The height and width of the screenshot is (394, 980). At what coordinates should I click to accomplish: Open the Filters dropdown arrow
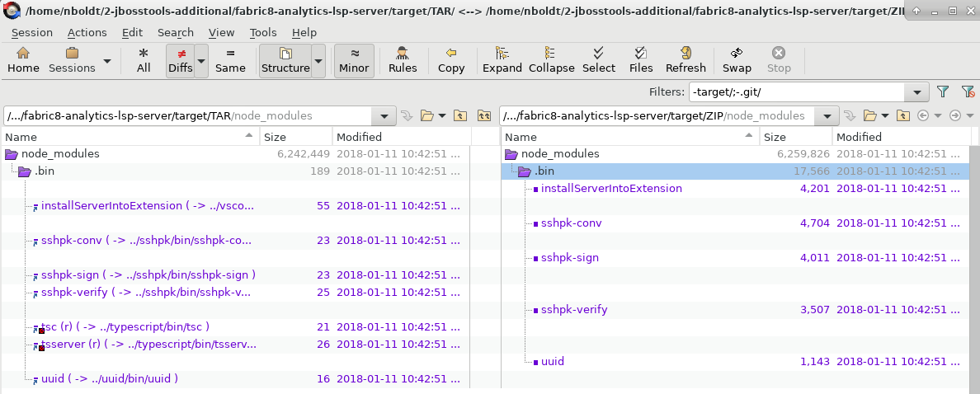tap(916, 92)
